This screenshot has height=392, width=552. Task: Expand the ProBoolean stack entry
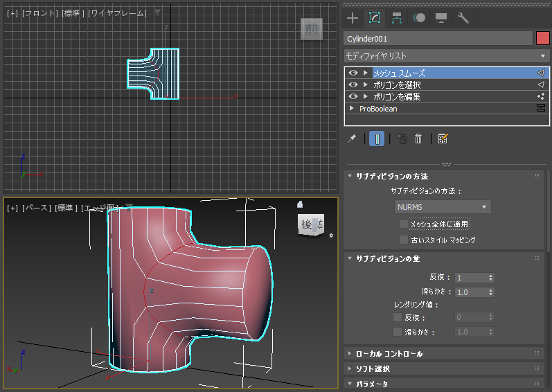351,108
